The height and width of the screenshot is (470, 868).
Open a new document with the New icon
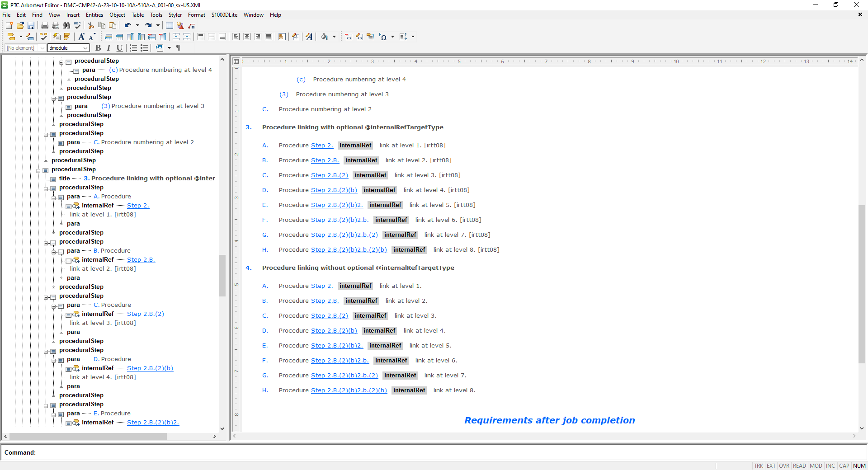point(9,26)
